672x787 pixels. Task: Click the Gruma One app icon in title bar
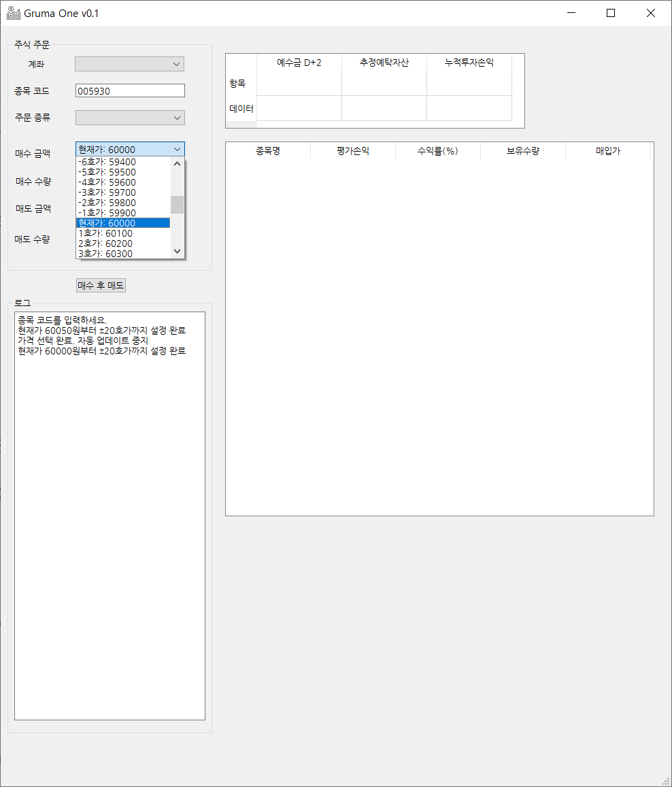click(x=14, y=14)
